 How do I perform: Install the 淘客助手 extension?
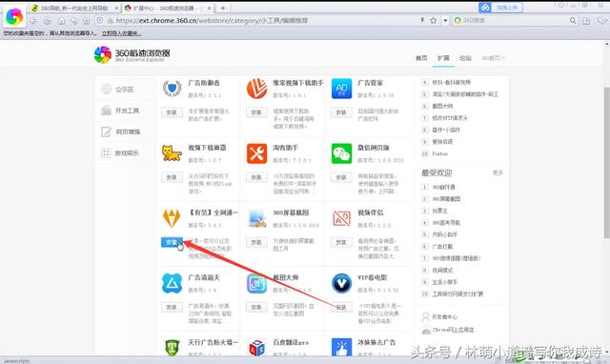(256, 177)
